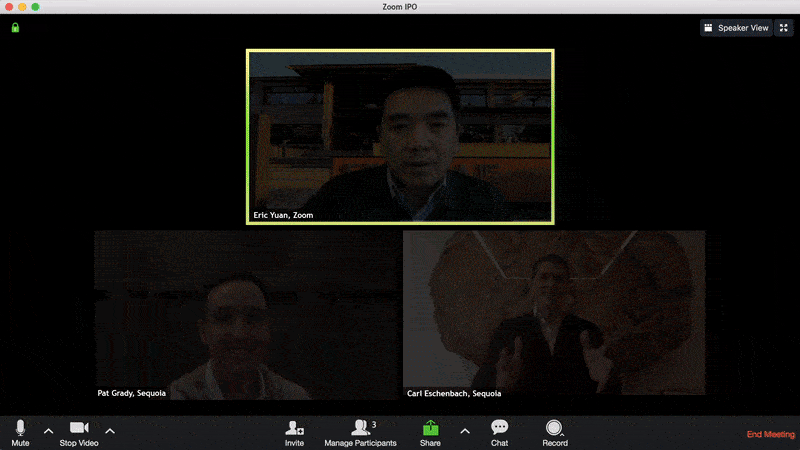Select Eric Yuan's video tile
The width and height of the screenshot is (800, 450).
[400, 137]
